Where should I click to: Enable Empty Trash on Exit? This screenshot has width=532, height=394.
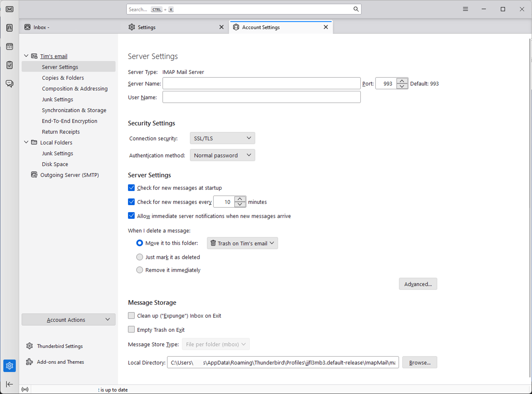point(131,329)
